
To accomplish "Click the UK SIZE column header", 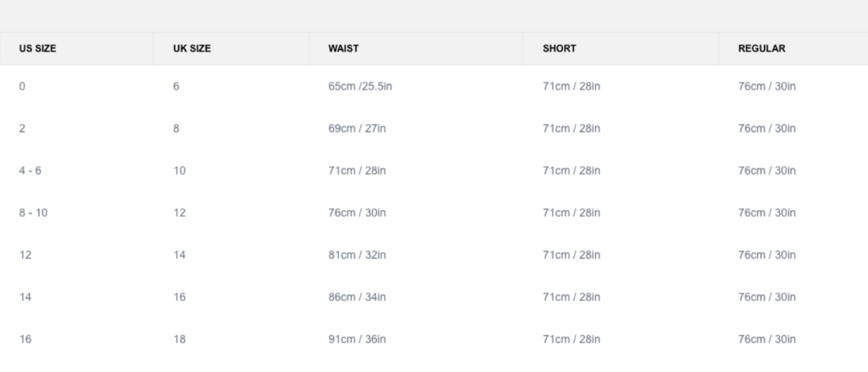I will pyautogui.click(x=192, y=49).
